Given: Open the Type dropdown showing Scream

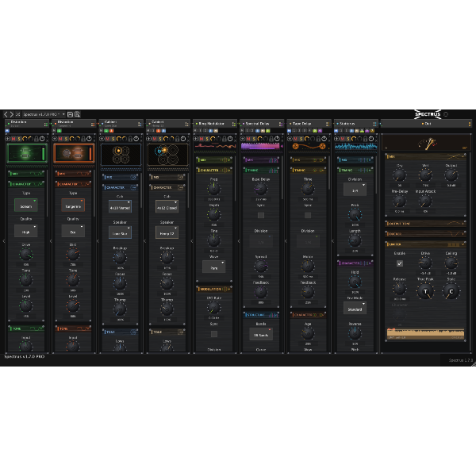Looking at the screenshot, I should [26, 205].
